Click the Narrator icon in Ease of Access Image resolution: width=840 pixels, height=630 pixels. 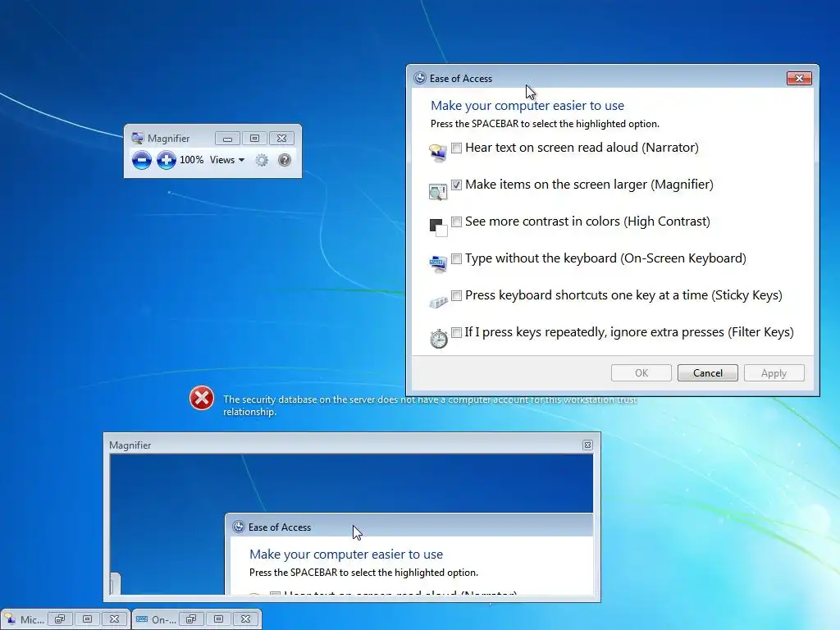pyautogui.click(x=438, y=153)
